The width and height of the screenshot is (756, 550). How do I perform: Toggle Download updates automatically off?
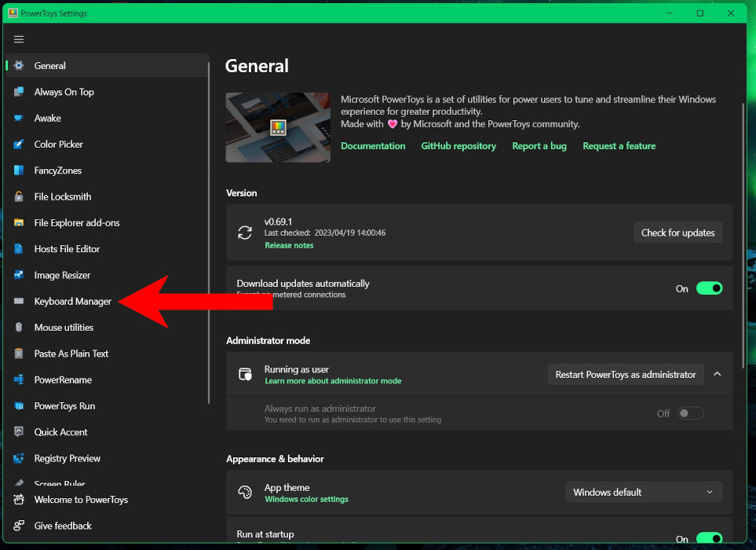click(x=709, y=288)
